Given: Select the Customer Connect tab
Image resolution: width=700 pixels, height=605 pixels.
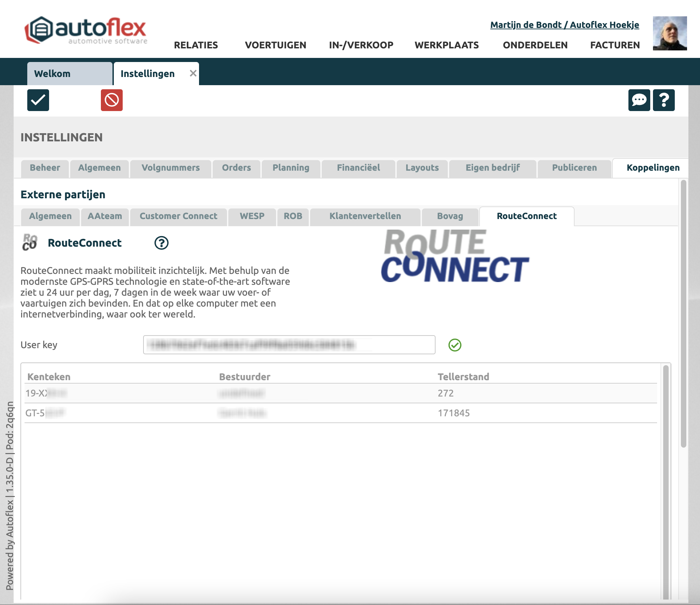Looking at the screenshot, I should point(178,216).
